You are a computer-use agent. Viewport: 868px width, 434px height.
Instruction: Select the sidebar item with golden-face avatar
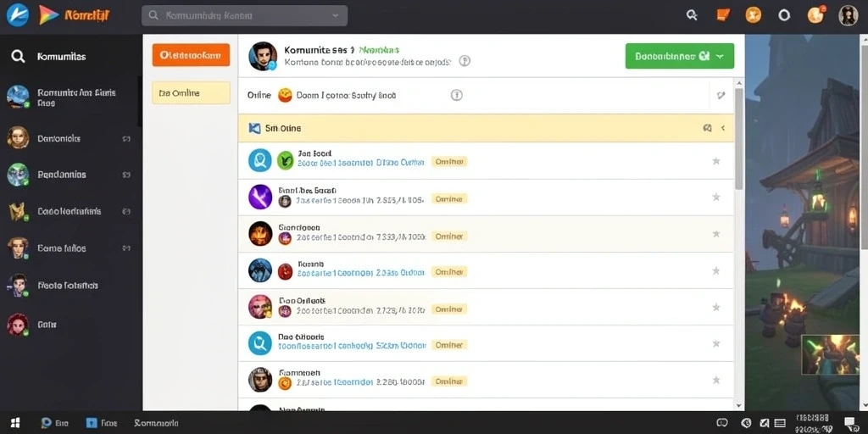[x=71, y=138]
